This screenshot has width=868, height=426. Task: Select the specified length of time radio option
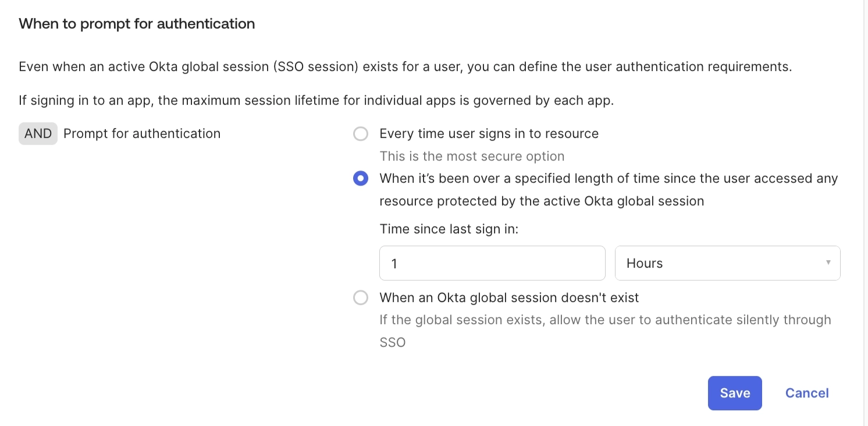(x=361, y=179)
